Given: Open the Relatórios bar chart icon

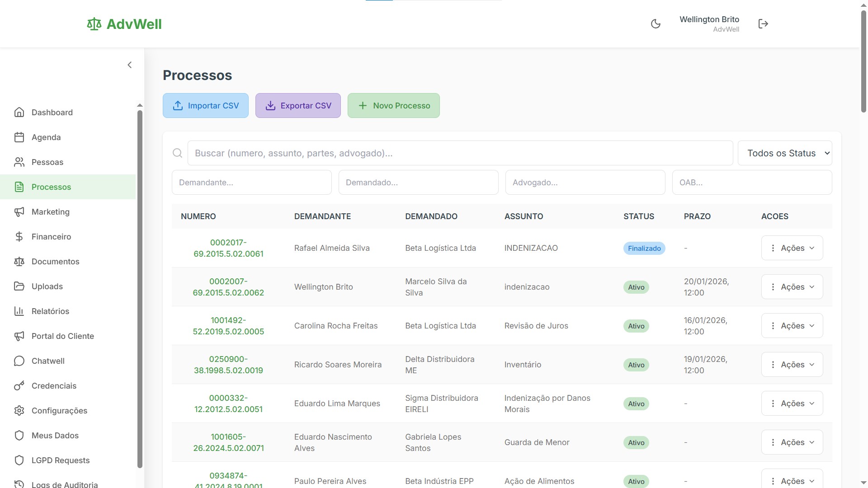Looking at the screenshot, I should point(19,311).
